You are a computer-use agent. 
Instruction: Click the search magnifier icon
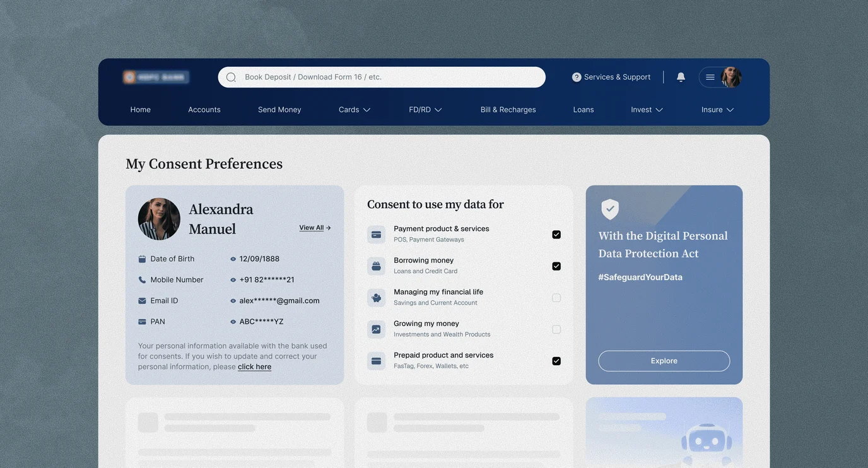(x=231, y=77)
